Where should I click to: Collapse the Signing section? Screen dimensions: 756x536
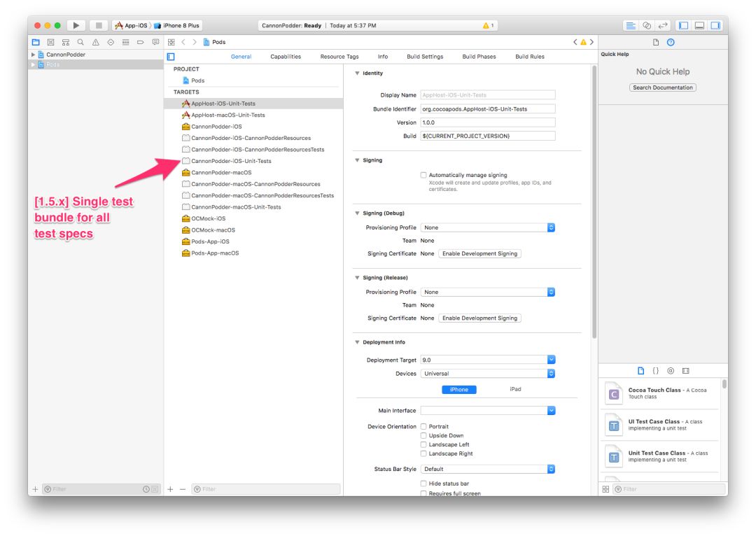click(x=357, y=160)
